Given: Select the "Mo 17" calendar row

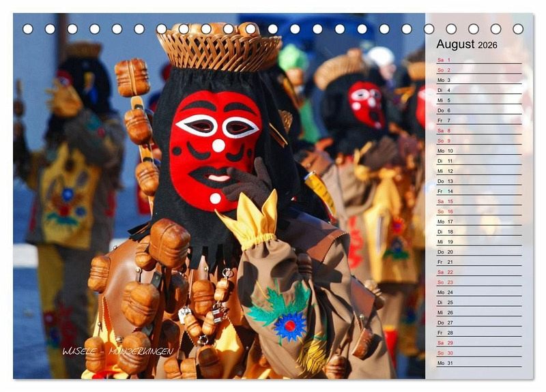Looking at the screenshot, I should [479, 221].
